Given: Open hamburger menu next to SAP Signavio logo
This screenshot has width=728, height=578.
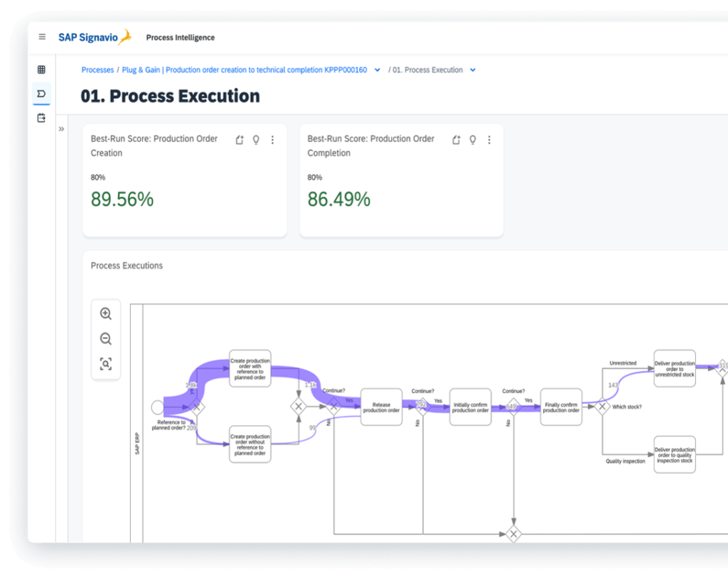Looking at the screenshot, I should click(42, 37).
